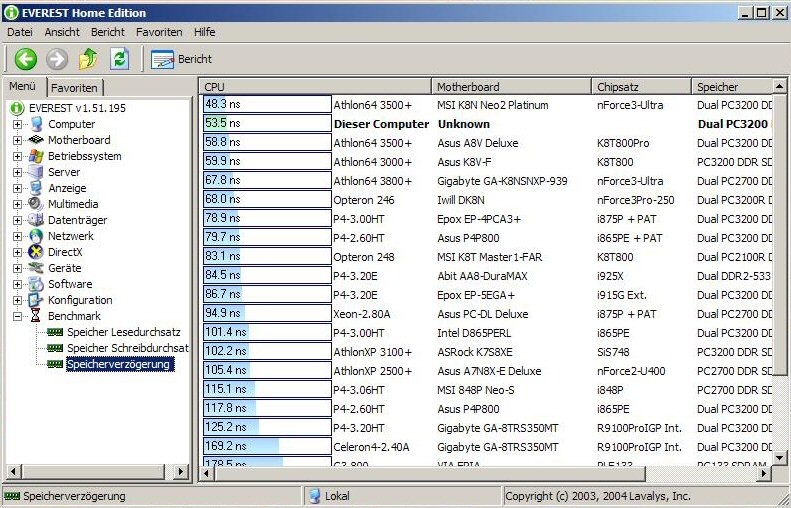Sort by the Motherboard column header
The image size is (791, 508).
512,87
